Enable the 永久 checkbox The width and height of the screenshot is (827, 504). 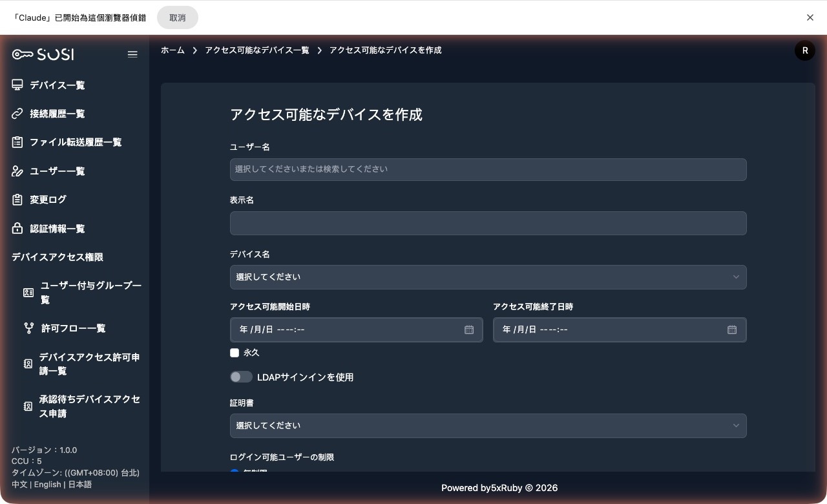pyautogui.click(x=235, y=353)
